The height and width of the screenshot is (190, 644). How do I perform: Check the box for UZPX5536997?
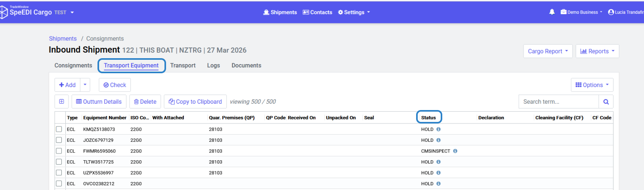(59, 173)
